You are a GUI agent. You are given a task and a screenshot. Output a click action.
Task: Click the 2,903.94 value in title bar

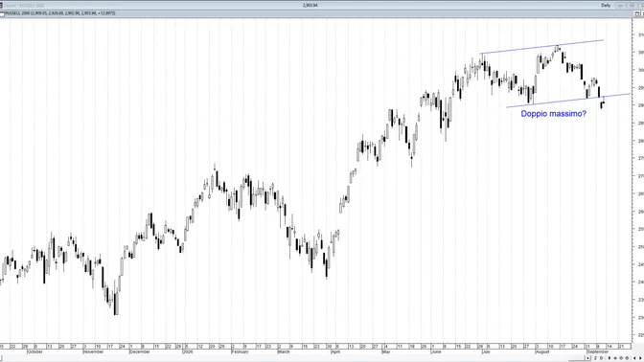pos(310,6)
